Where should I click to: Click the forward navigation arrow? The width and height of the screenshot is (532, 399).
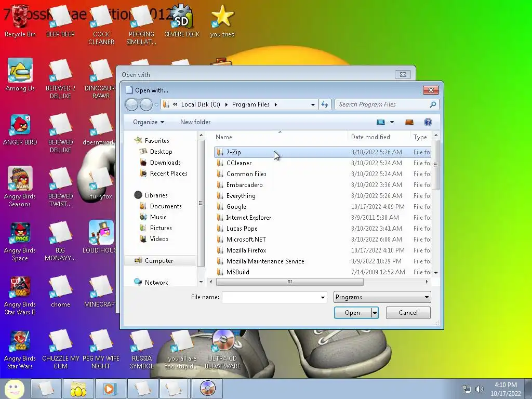(x=146, y=104)
